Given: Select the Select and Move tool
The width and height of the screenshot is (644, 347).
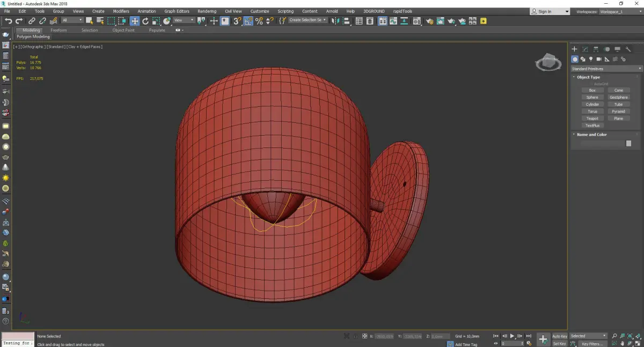Looking at the screenshot, I should (134, 21).
